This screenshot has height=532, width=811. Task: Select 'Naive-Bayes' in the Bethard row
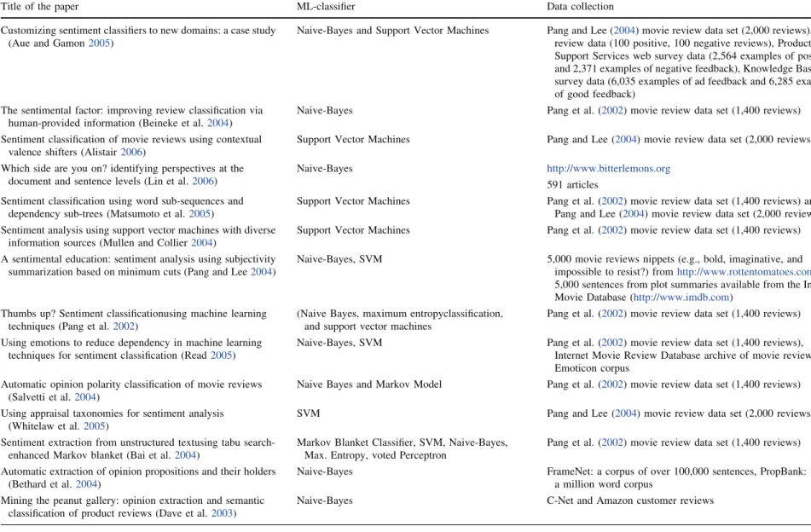click(325, 472)
